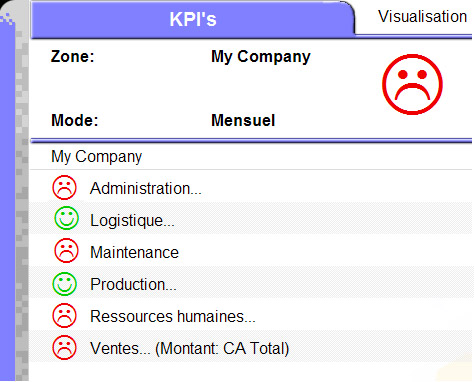Expand Ressources humaines... entry
Image resolution: width=474 pixels, height=382 pixels.
point(173,316)
